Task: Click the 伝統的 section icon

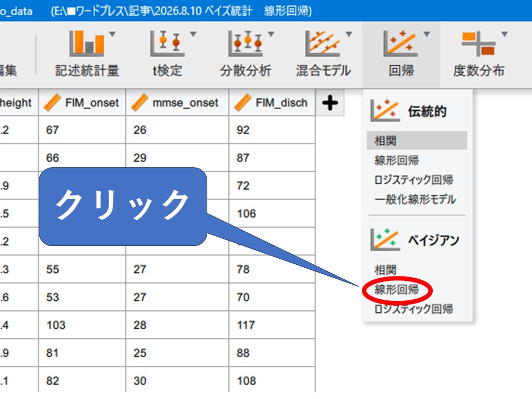Action: (385, 110)
